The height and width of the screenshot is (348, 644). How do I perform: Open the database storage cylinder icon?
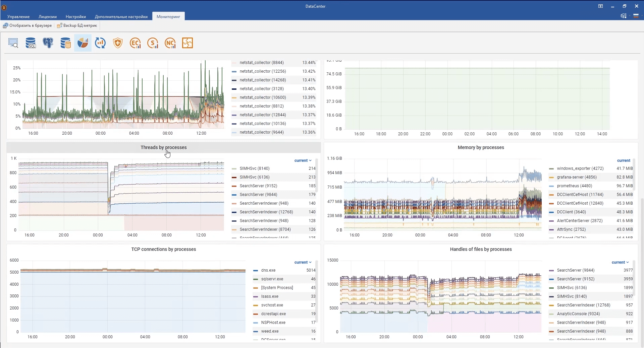pos(65,43)
